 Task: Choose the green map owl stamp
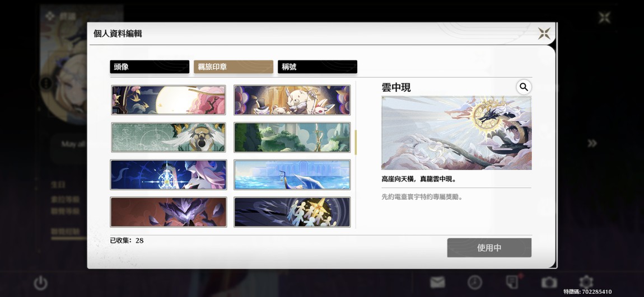pos(169,138)
